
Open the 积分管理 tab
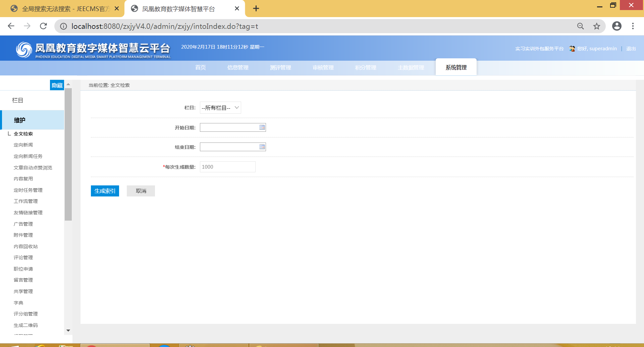click(x=366, y=68)
